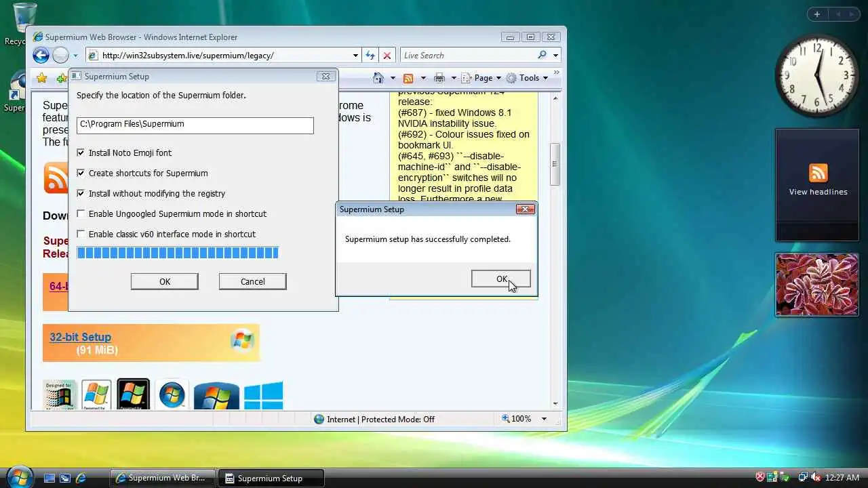The image size is (868, 488).
Task: Click the taskbar clock showing 12:27 AM
Action: pyautogui.click(x=843, y=478)
